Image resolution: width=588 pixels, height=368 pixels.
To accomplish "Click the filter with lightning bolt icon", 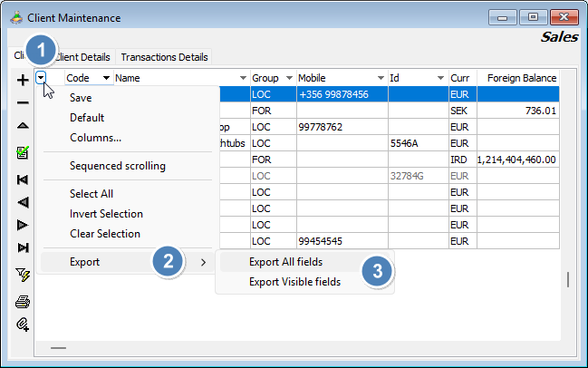I will pos(23,274).
